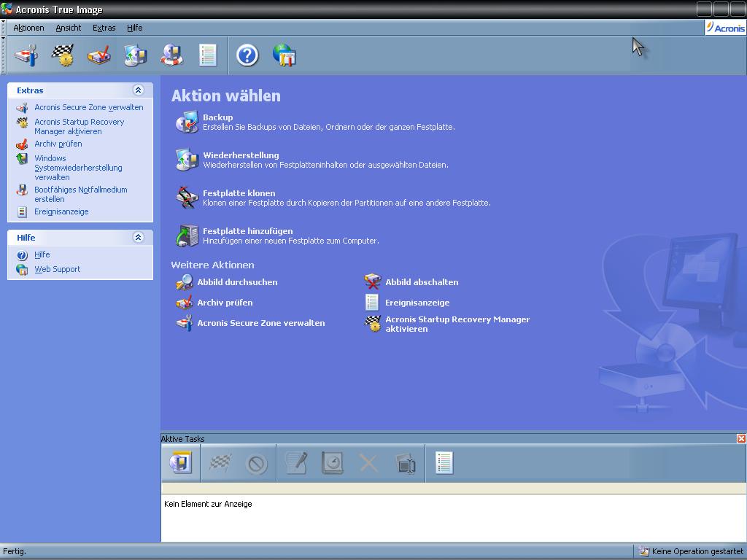Click the Windows system restore toolbar icon
The width and height of the screenshot is (747, 560).
[135, 55]
